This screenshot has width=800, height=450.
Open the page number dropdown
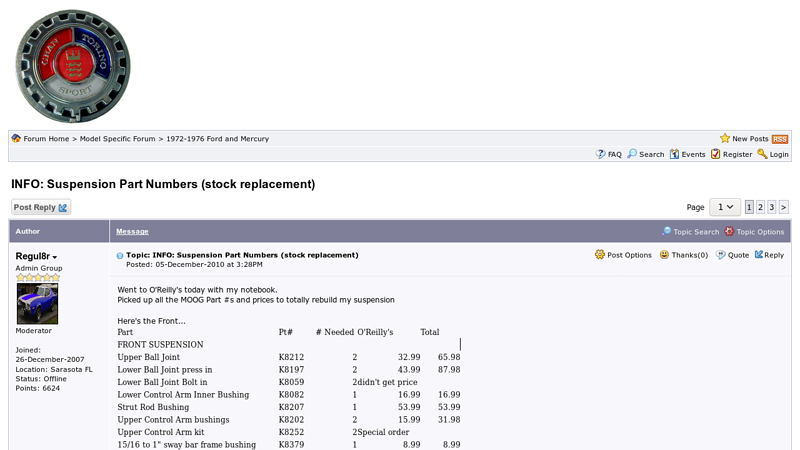pyautogui.click(x=725, y=207)
